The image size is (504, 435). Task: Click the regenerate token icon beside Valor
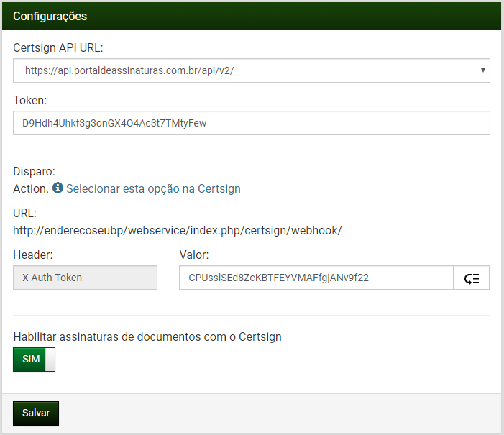pos(472,278)
